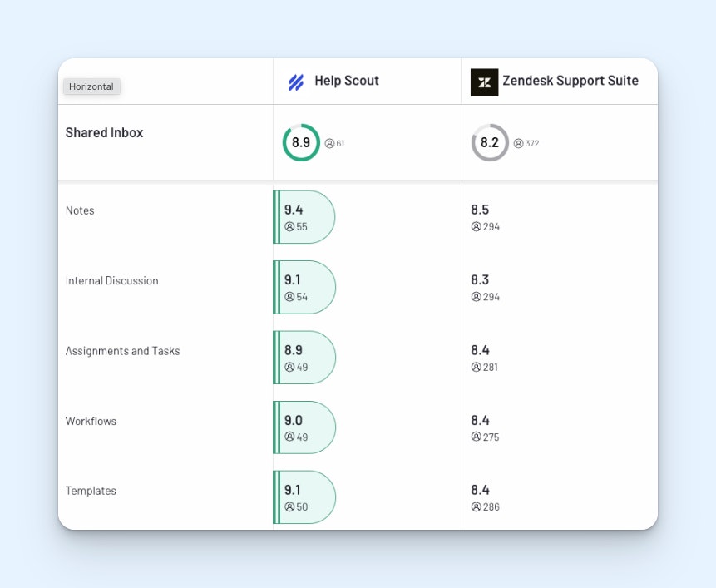The height and width of the screenshot is (588, 716).
Task: Click the reviewer icon beside 54
Action: click(x=289, y=297)
